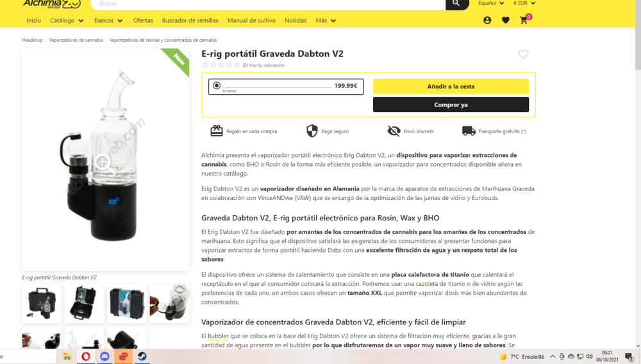The image size is (641, 364).
Task: Open favorites heart icon in header
Action: pyautogui.click(x=506, y=21)
